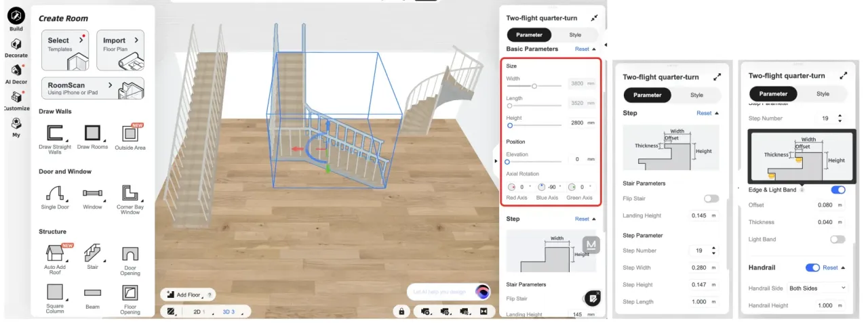Click Select Templates button
868x323 pixels.
click(65, 50)
